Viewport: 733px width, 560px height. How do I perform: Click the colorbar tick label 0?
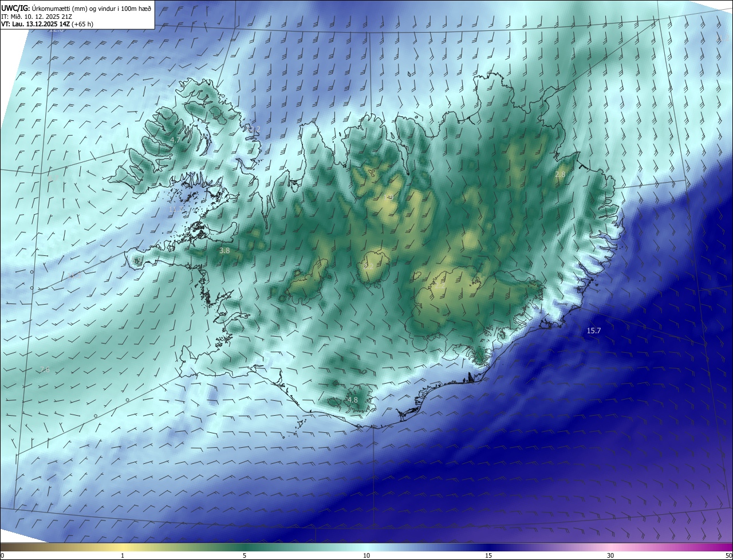[x=2, y=556]
